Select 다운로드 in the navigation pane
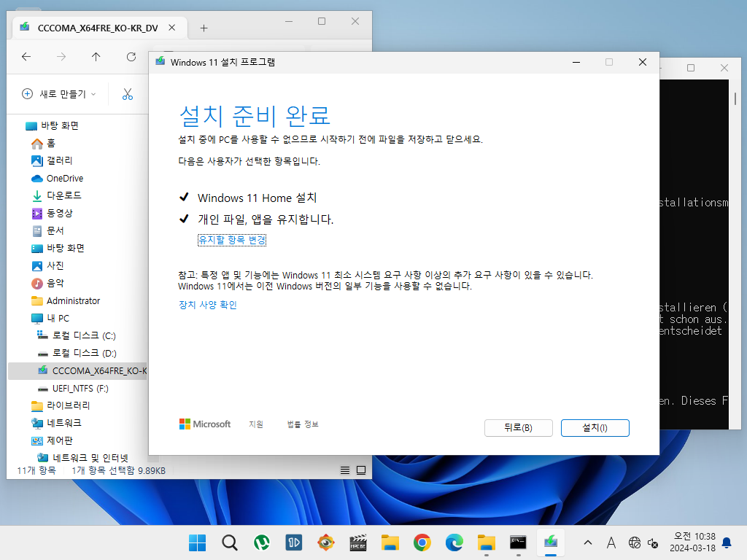This screenshot has width=747, height=560. 56,195
